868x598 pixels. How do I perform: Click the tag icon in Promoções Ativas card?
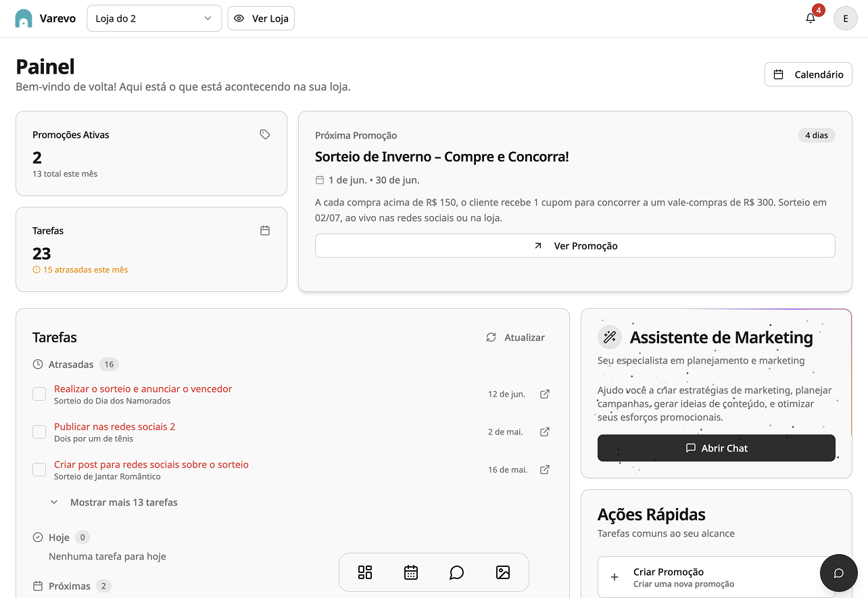(265, 134)
